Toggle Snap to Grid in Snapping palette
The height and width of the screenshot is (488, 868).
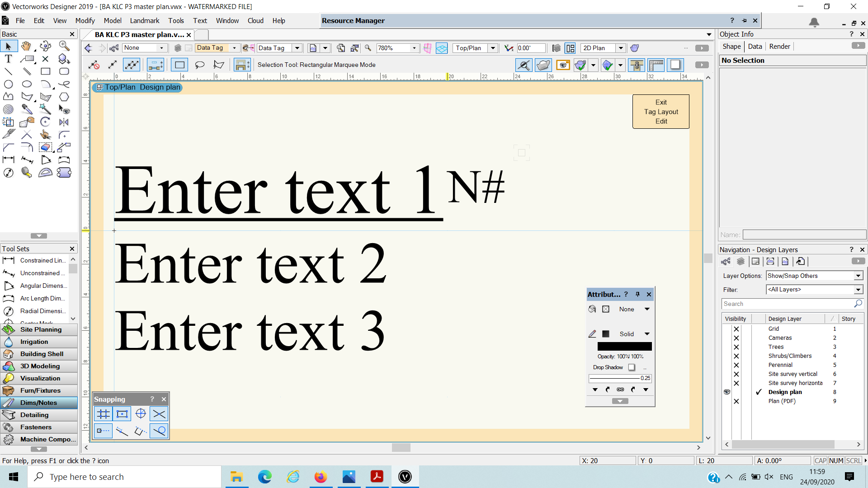click(x=104, y=414)
